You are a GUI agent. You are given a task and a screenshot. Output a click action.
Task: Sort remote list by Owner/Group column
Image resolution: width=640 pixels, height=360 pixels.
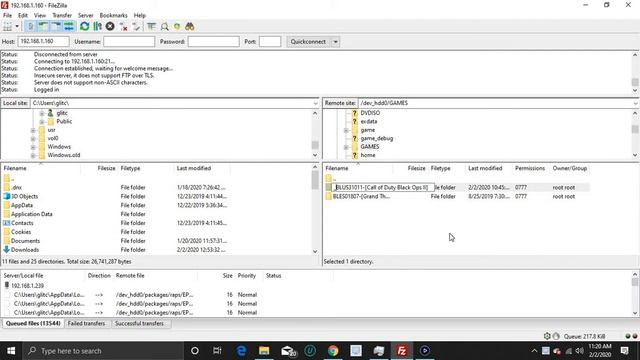click(x=569, y=168)
